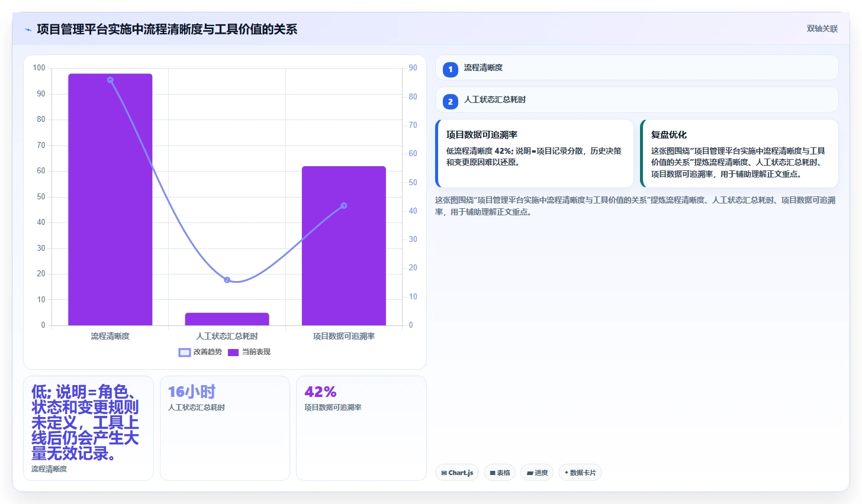The image size is (862, 504).
Task: Click the 人工状态汇总耗时 short bar
Action: click(227, 319)
